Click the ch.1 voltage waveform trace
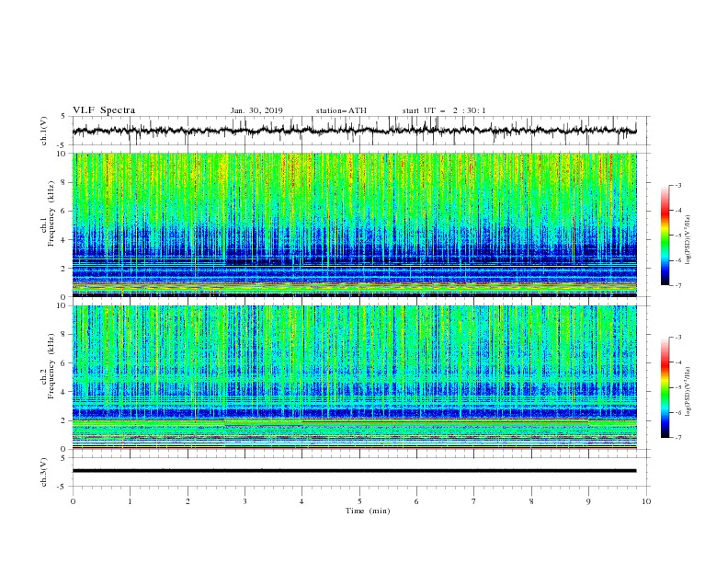728x563 pixels. pyautogui.click(x=354, y=131)
